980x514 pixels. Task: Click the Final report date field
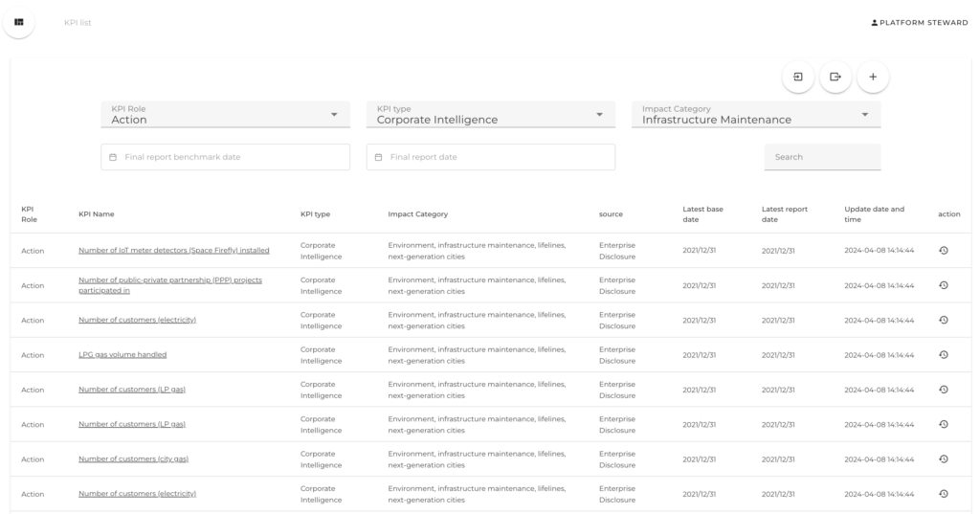point(490,157)
